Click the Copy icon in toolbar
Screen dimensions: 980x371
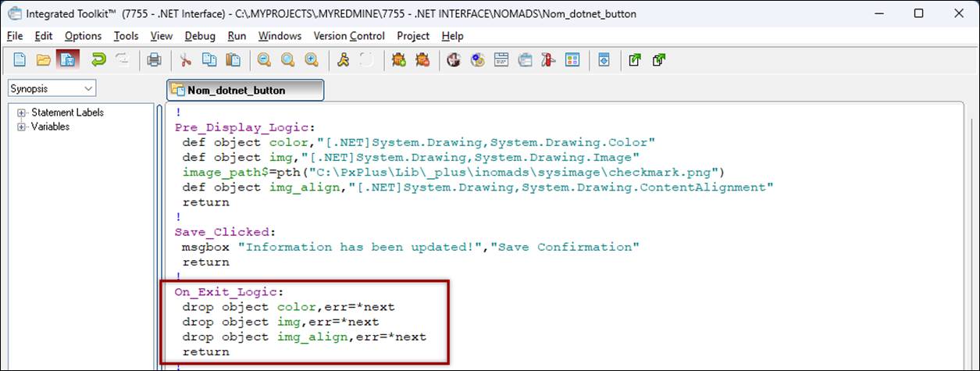[209, 59]
